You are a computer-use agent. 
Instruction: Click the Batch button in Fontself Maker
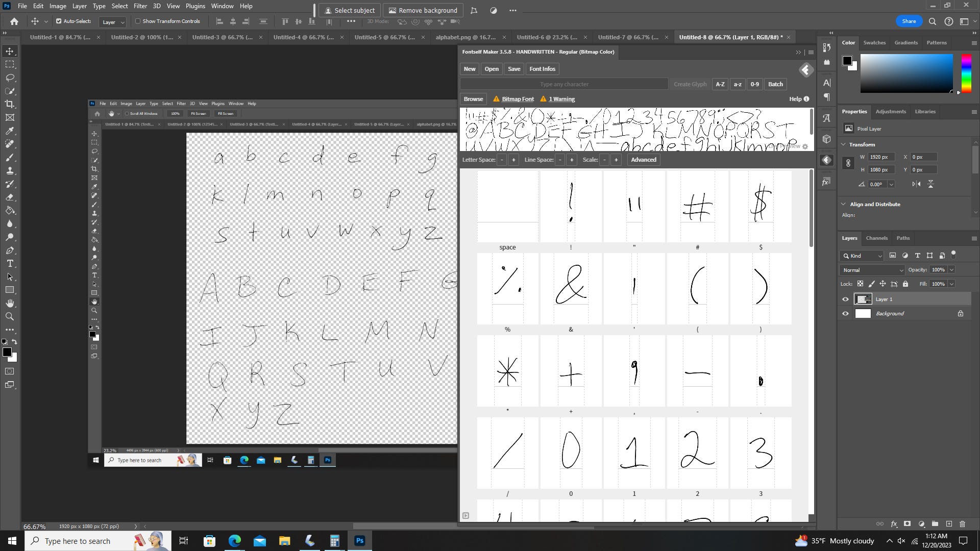(x=775, y=84)
